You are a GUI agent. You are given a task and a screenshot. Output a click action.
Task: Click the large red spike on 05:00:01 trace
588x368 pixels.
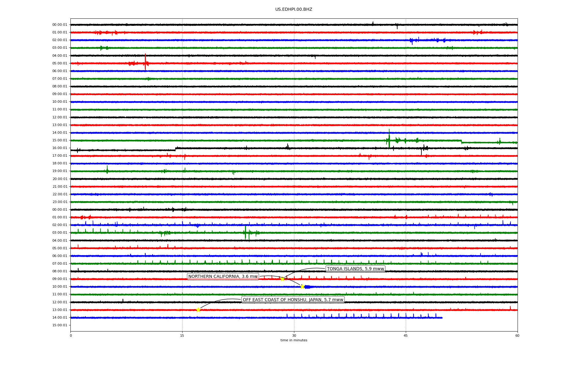click(x=145, y=61)
